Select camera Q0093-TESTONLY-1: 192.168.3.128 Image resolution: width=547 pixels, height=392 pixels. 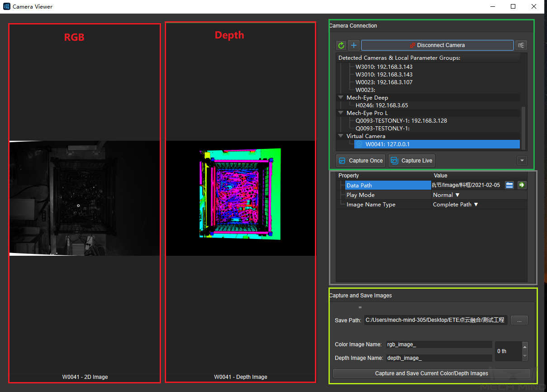pos(401,121)
